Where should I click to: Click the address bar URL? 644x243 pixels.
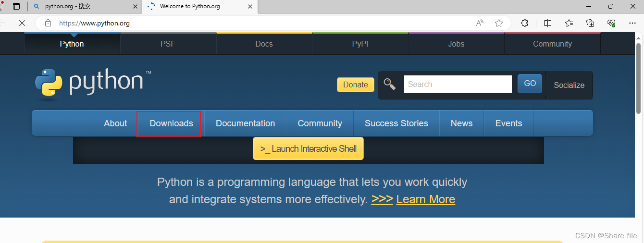pos(94,23)
